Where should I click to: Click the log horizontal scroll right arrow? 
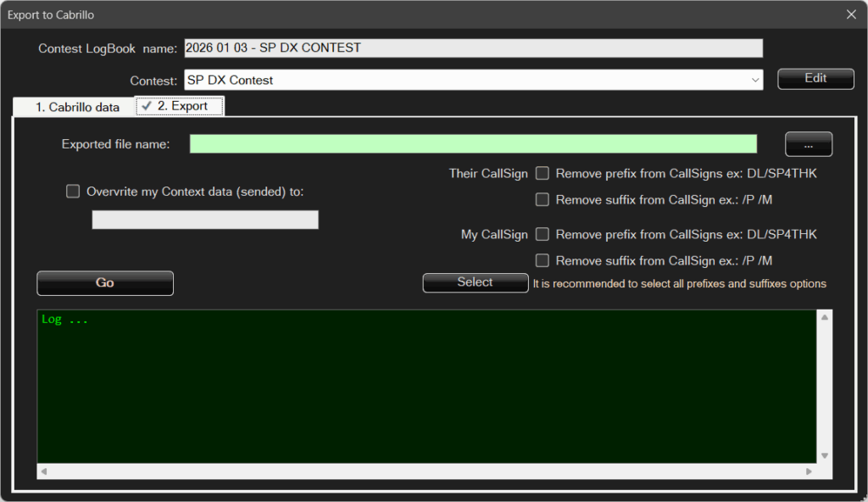coord(810,471)
